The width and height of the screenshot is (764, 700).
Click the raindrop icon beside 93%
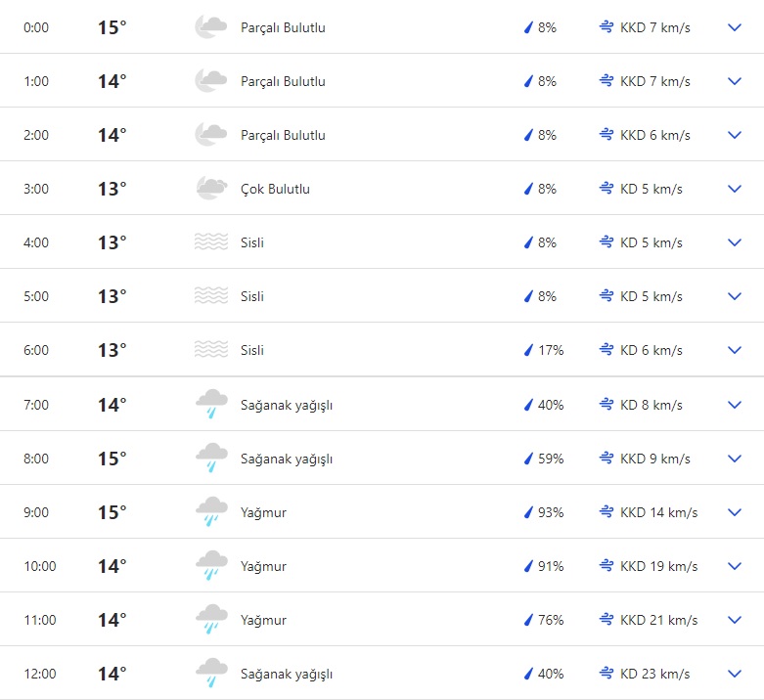(528, 512)
